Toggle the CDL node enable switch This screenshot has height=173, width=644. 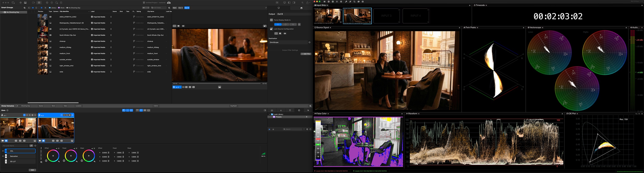(3, 151)
